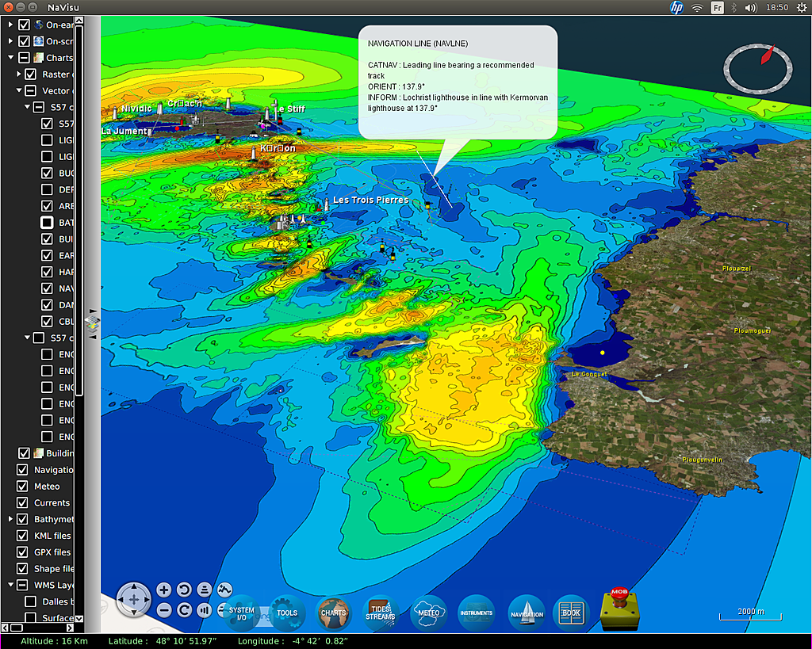Click the layer tree vertical scrollbar thumb
This screenshot has height=649, width=812.
click(79, 210)
